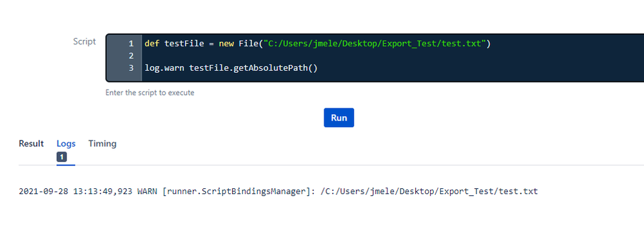Image resolution: width=644 pixels, height=234 pixels.
Task: Click the log timestamp 2021-09-28 13:13:49,923
Action: pos(75,191)
